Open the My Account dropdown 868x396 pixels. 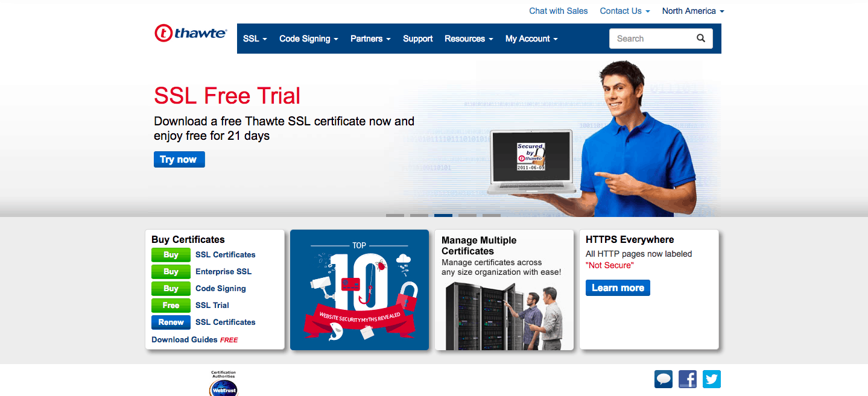(531, 38)
